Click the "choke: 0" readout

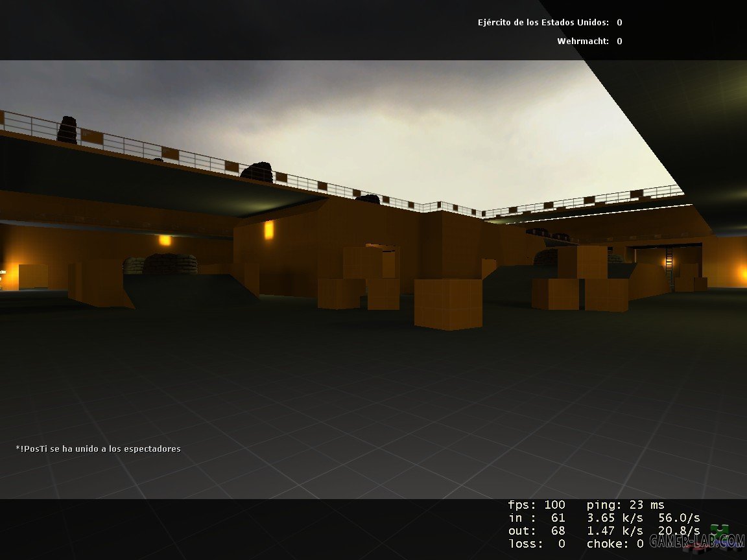615,543
